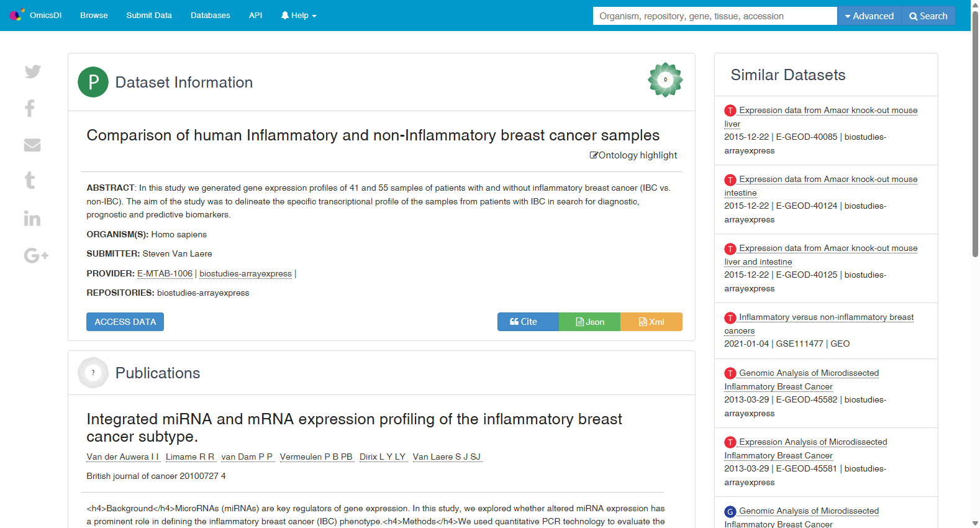The width and height of the screenshot is (980, 528).
Task: Click the search input field
Action: click(x=715, y=16)
